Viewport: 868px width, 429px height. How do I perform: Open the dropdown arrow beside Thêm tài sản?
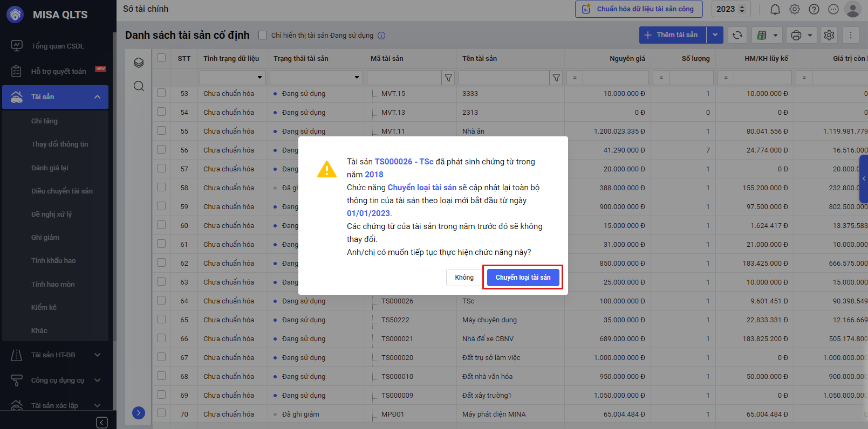(x=715, y=35)
